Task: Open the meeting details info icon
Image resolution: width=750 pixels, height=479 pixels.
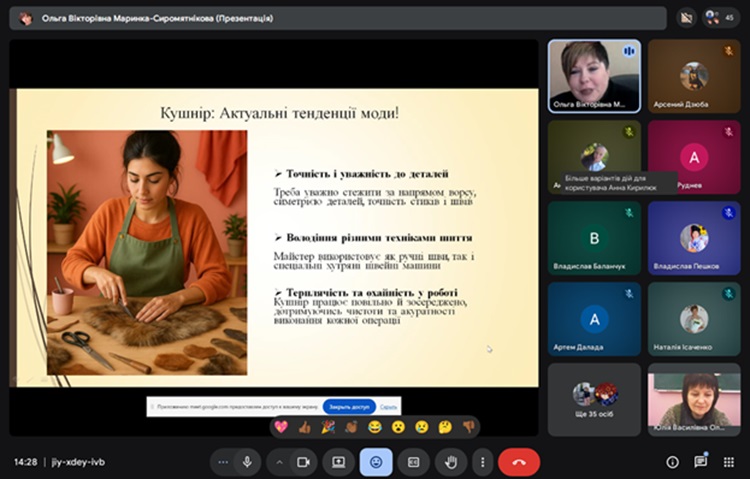Action: (672, 462)
